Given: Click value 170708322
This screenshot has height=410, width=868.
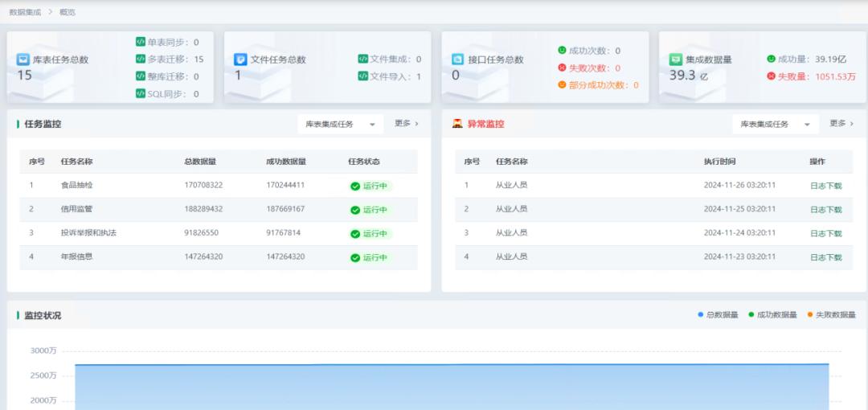Looking at the screenshot, I should (x=203, y=185).
